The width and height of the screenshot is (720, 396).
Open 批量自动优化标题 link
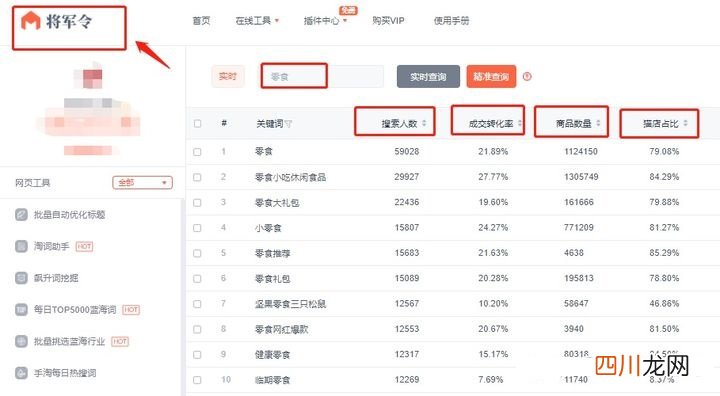[69, 215]
